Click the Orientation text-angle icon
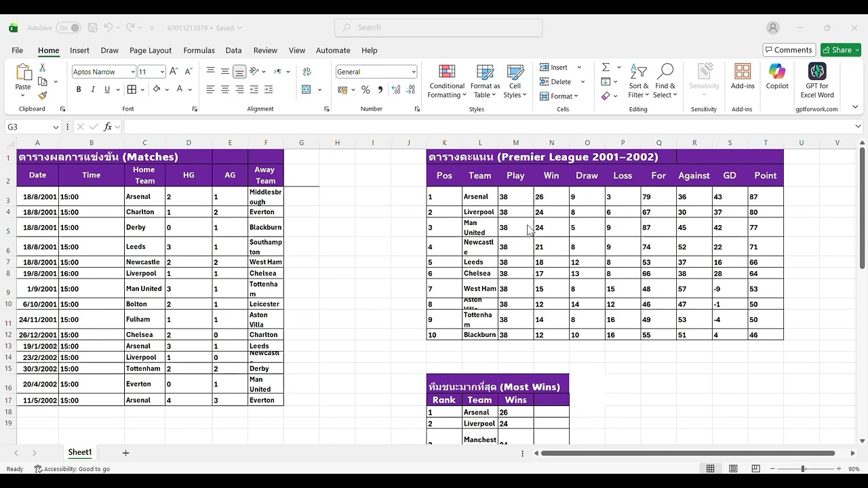 [x=254, y=71]
